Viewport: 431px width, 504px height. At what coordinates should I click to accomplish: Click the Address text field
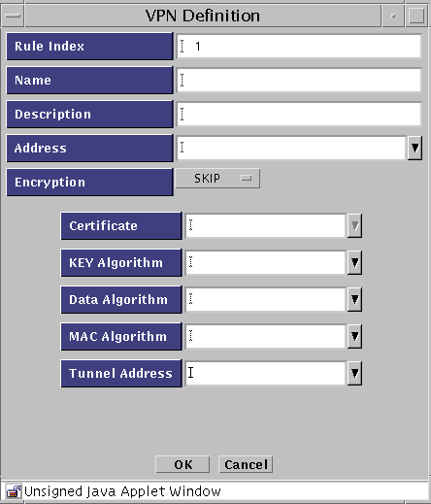point(291,148)
